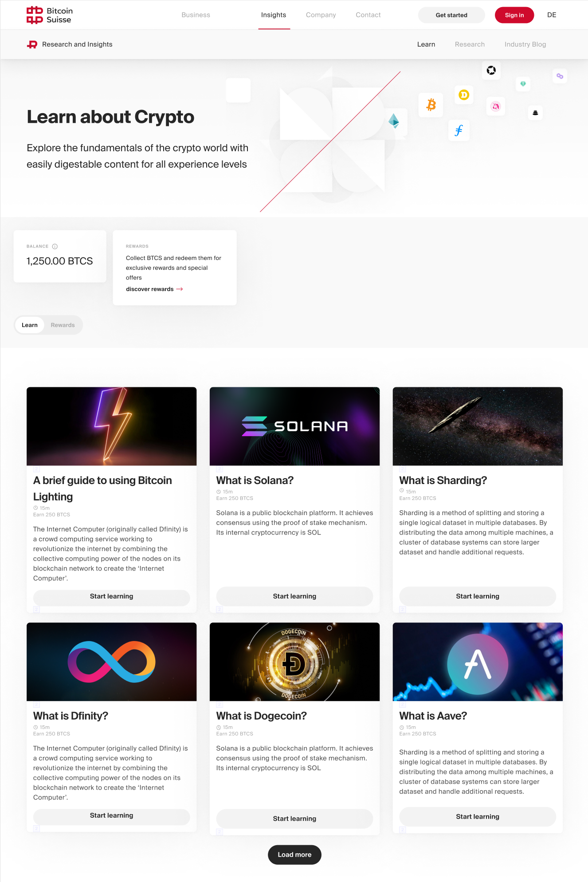This screenshot has width=588, height=882.
Task: Click the Filecoin icon in banner
Action: [459, 130]
